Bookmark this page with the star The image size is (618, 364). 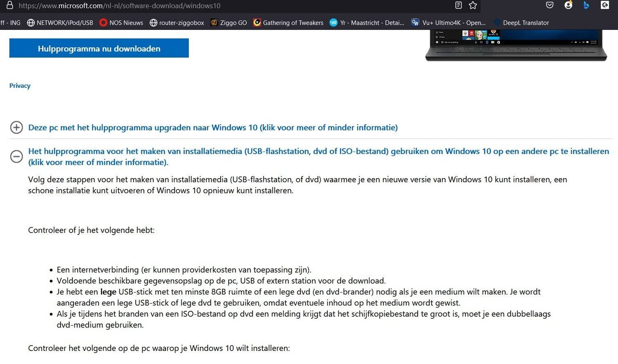point(472,6)
